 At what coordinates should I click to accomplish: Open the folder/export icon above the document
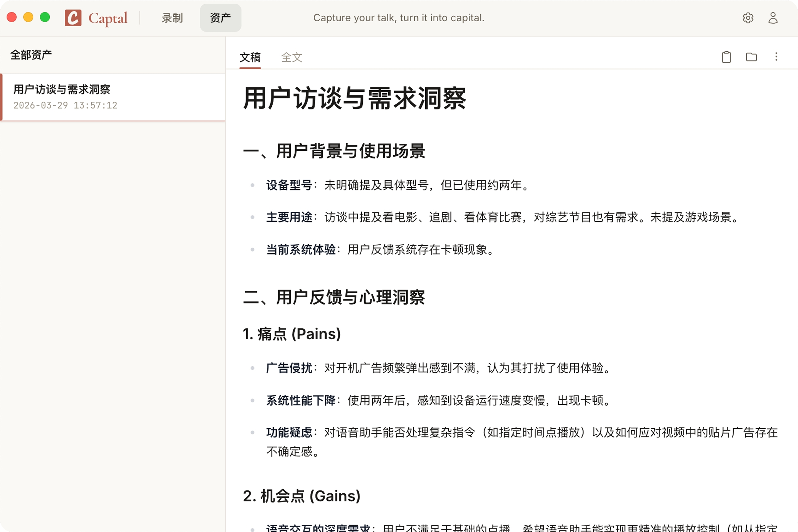pos(751,57)
